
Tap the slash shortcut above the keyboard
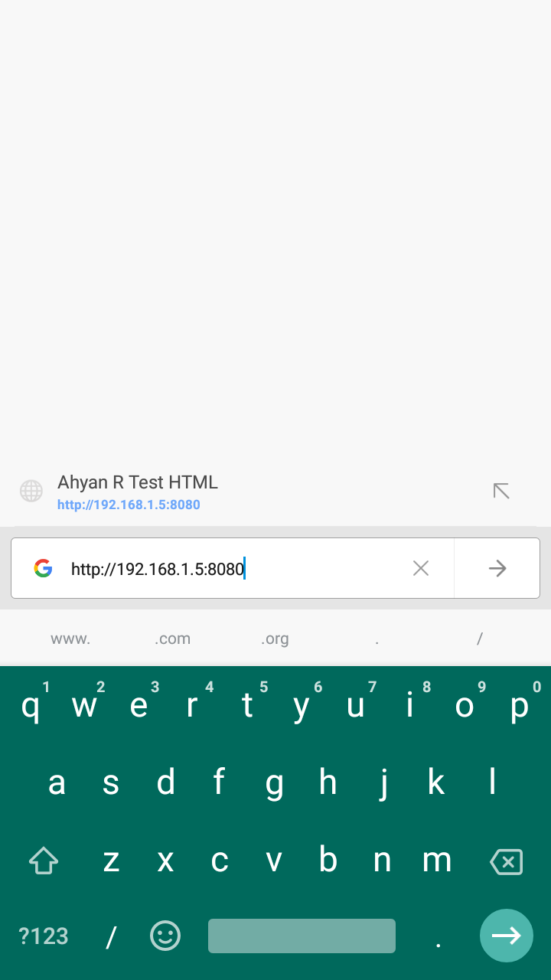pyautogui.click(x=480, y=639)
